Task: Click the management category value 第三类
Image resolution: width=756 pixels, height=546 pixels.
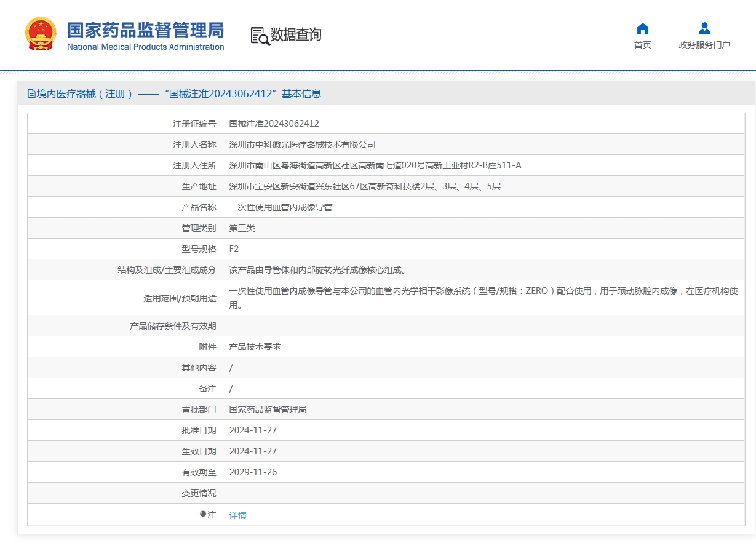Action: 242,228
